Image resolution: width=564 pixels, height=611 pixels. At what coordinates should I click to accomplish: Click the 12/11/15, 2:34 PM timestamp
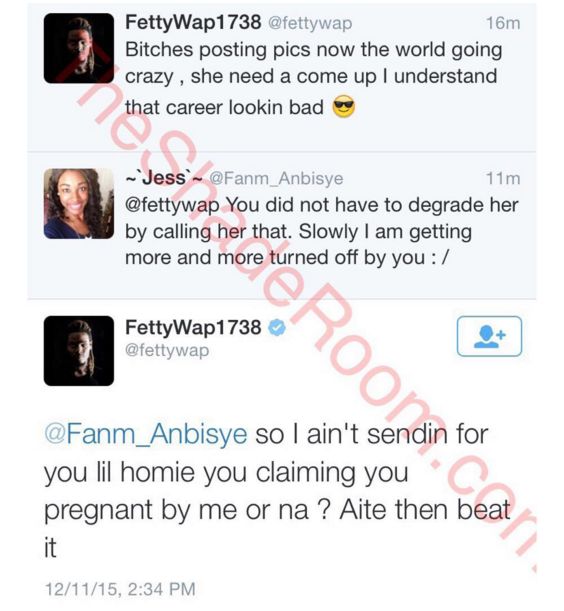click(x=120, y=589)
